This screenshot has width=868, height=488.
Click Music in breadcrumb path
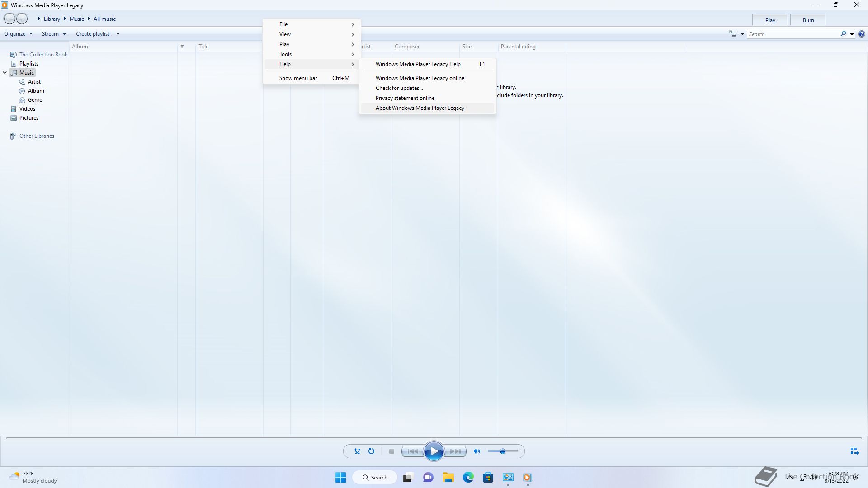(x=77, y=19)
